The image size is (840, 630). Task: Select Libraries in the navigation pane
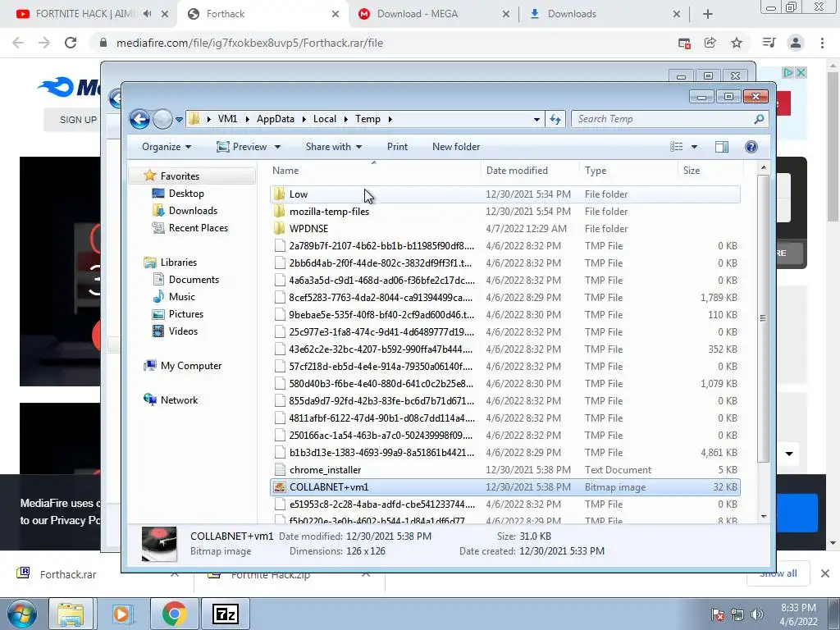tap(178, 262)
